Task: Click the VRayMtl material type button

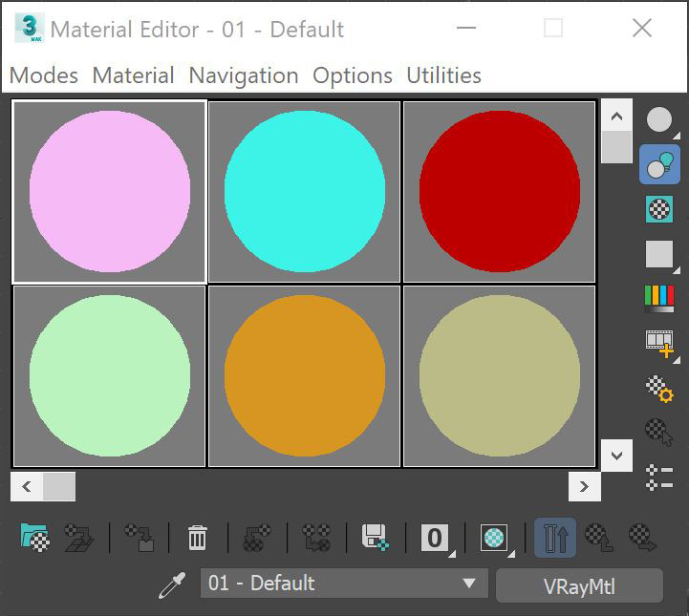Action: tap(579, 584)
